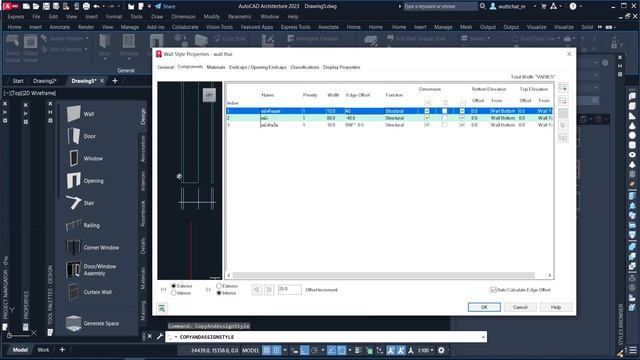Click the customize wrench icon by the command line

coord(160,337)
